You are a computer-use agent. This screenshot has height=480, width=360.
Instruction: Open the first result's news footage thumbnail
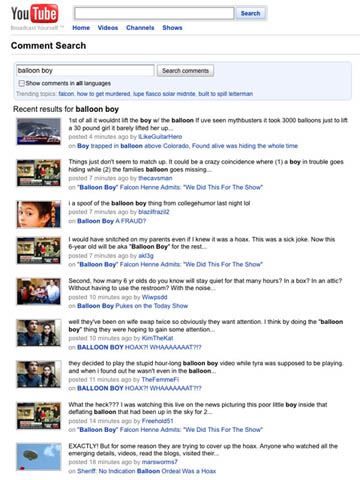[39, 132]
